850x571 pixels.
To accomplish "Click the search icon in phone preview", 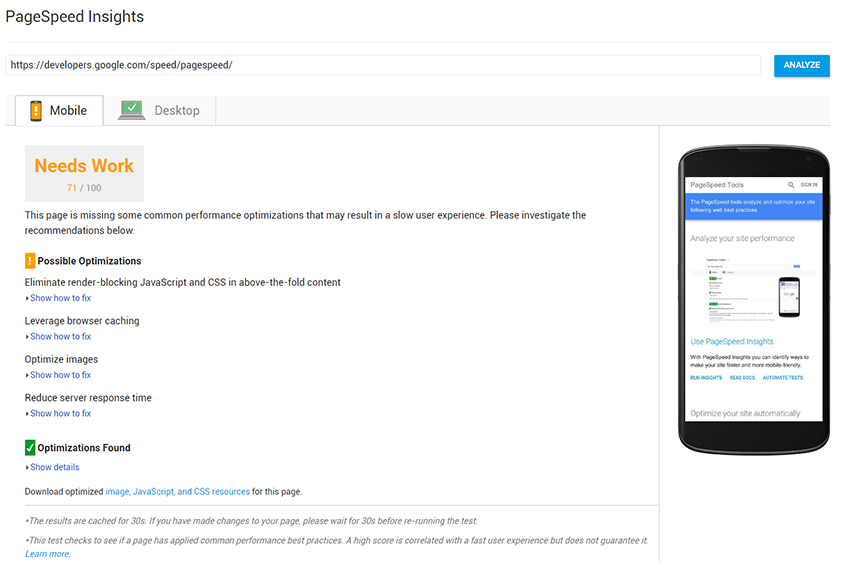I will click(x=791, y=185).
